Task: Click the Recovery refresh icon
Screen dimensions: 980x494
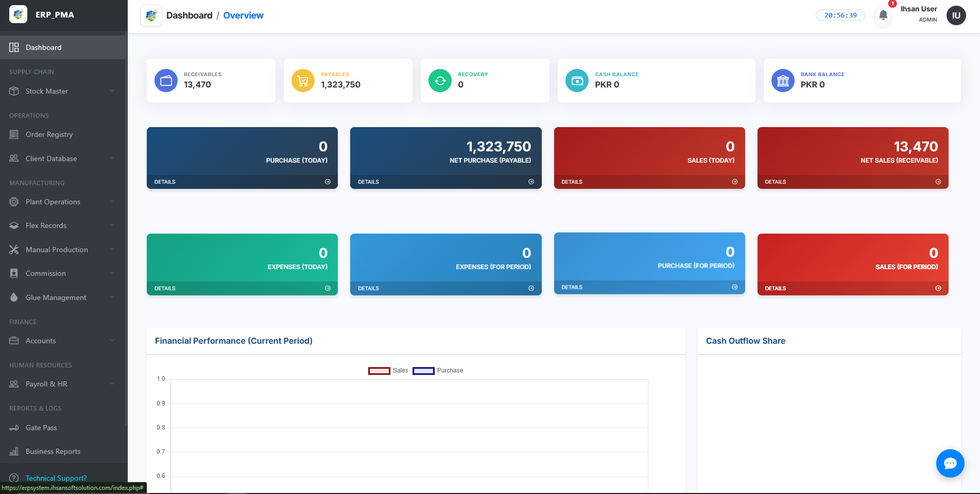Action: (440, 80)
